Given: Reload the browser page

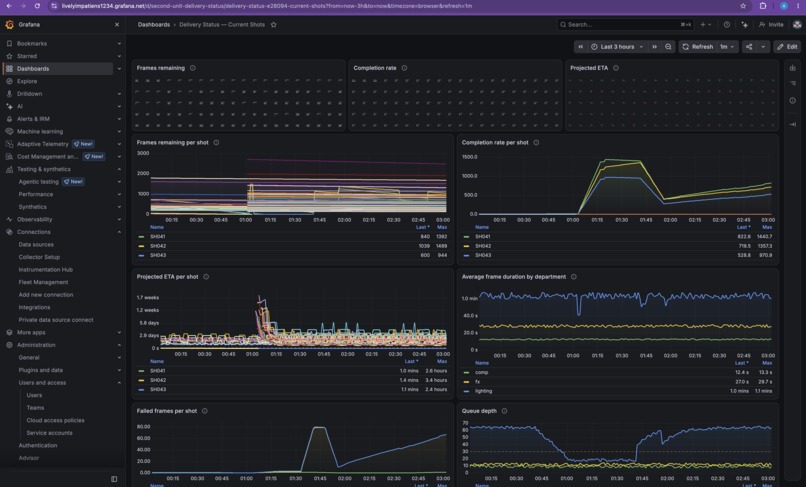Looking at the screenshot, I should [x=37, y=6].
